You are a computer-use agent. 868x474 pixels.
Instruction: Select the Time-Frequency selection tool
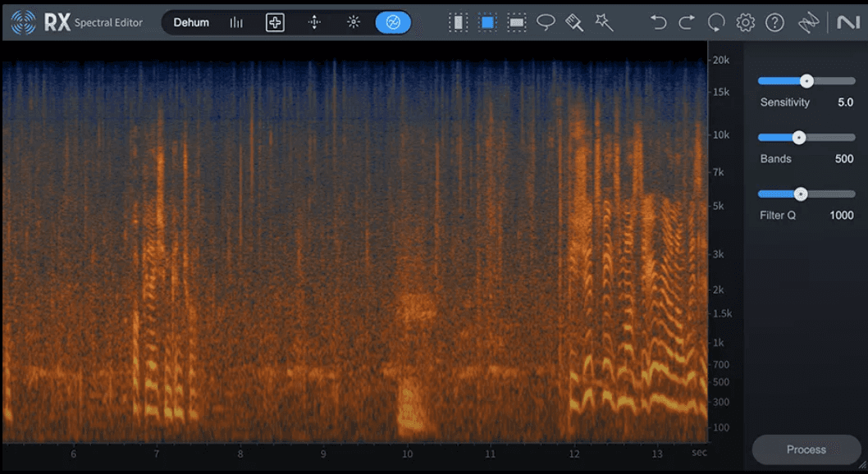tap(487, 23)
